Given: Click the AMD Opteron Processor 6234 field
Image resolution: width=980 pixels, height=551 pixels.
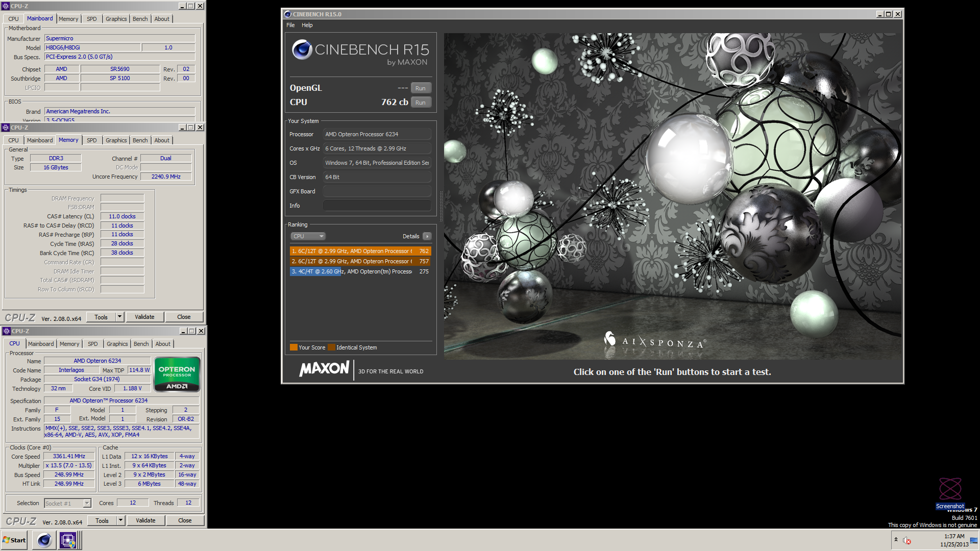Looking at the screenshot, I should [377, 134].
